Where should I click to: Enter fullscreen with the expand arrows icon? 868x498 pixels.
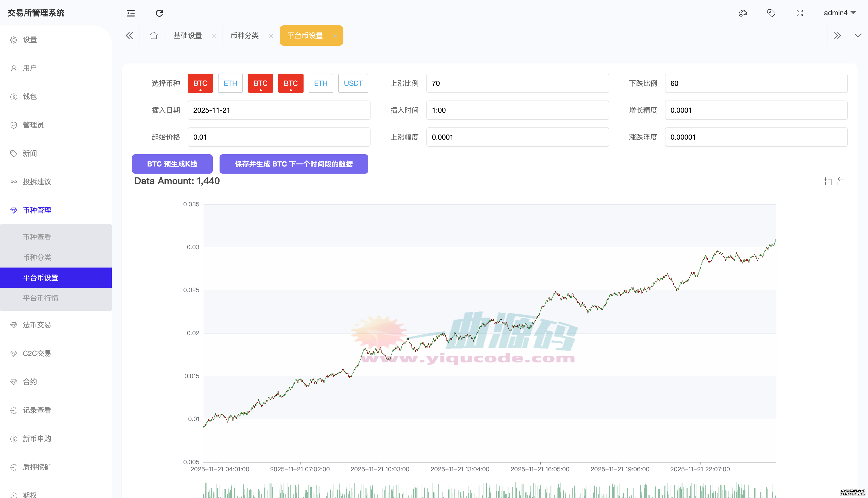point(799,13)
